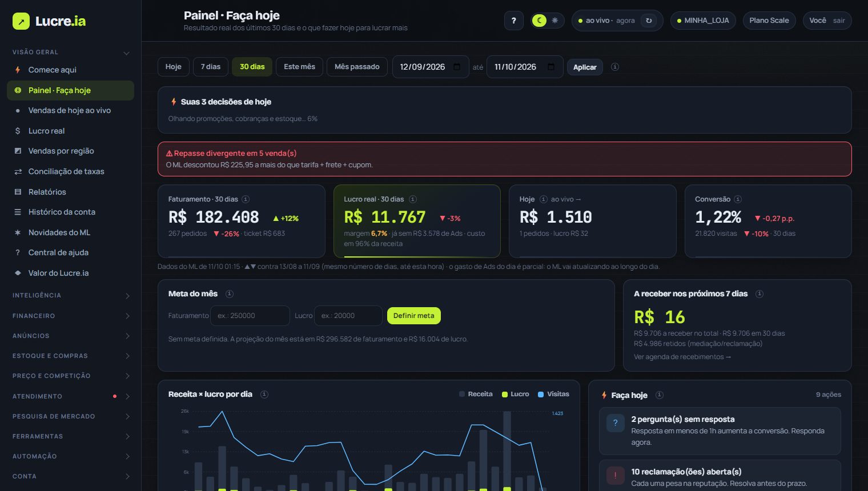The height and width of the screenshot is (491, 868).
Task: Click the Aplicar date range button
Action: click(585, 67)
